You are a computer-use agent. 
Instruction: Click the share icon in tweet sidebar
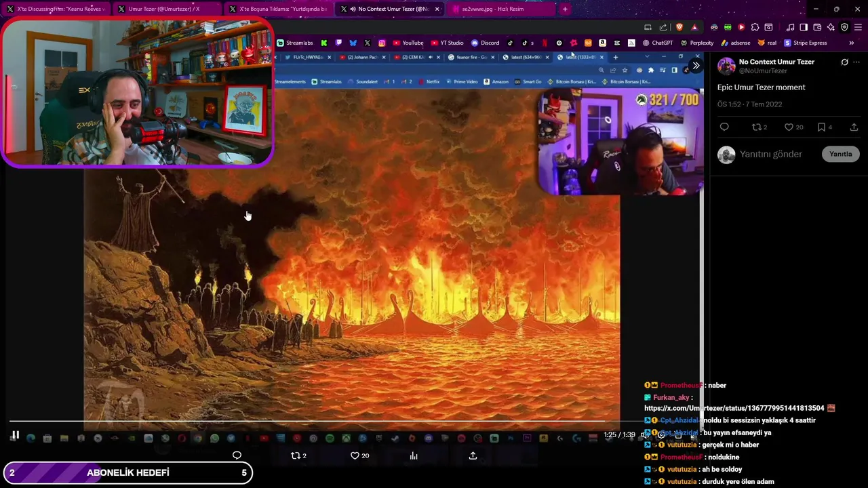(x=854, y=127)
